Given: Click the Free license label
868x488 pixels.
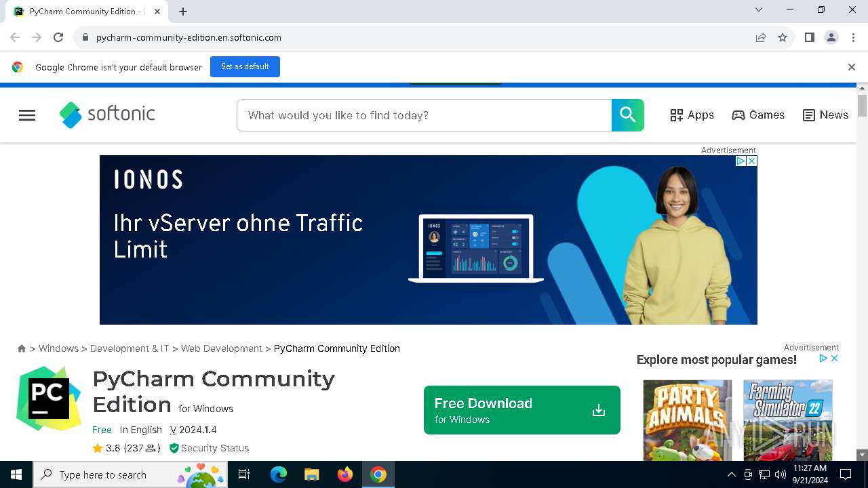Looking at the screenshot, I should click(x=102, y=430).
